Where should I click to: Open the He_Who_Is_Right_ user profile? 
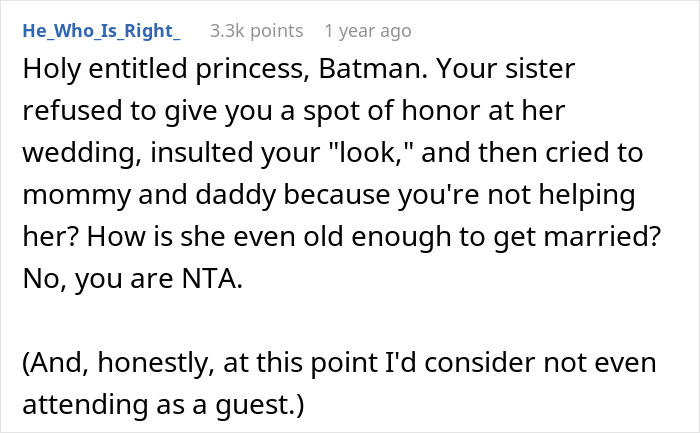(101, 31)
